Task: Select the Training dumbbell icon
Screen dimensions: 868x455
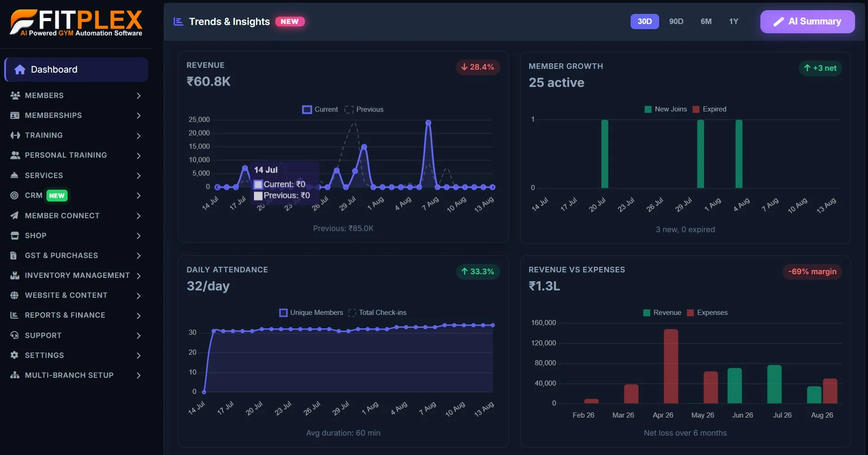Action: pyautogui.click(x=15, y=135)
